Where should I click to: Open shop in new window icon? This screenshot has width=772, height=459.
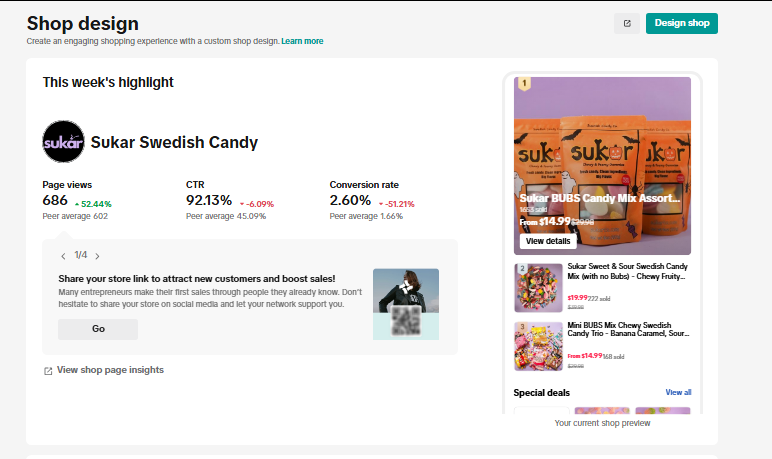pyautogui.click(x=627, y=24)
